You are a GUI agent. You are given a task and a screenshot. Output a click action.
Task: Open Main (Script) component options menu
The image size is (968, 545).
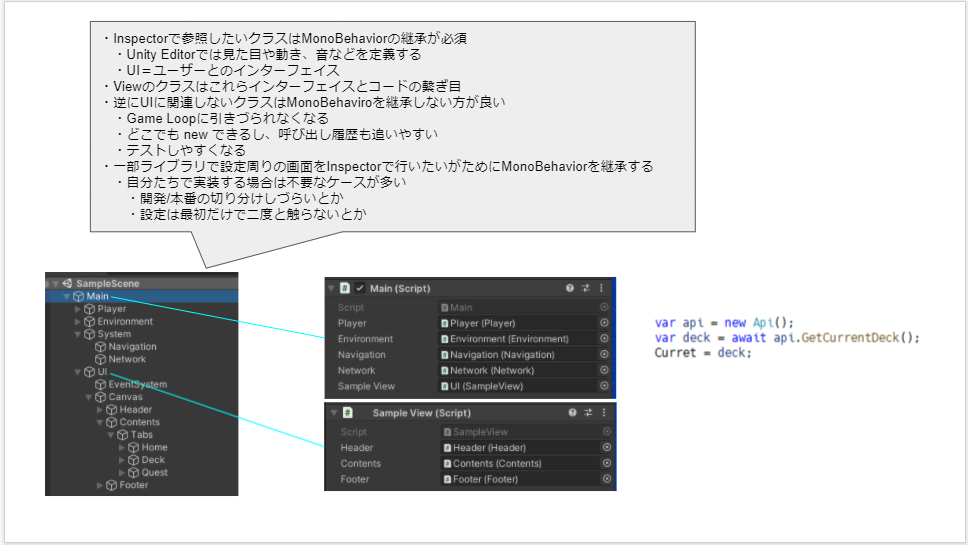pos(601,288)
